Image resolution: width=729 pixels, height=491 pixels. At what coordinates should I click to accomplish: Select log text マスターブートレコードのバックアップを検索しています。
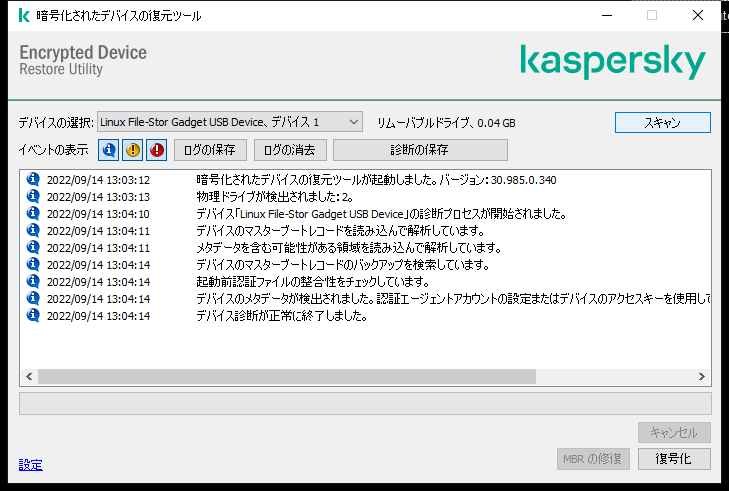tap(343, 265)
